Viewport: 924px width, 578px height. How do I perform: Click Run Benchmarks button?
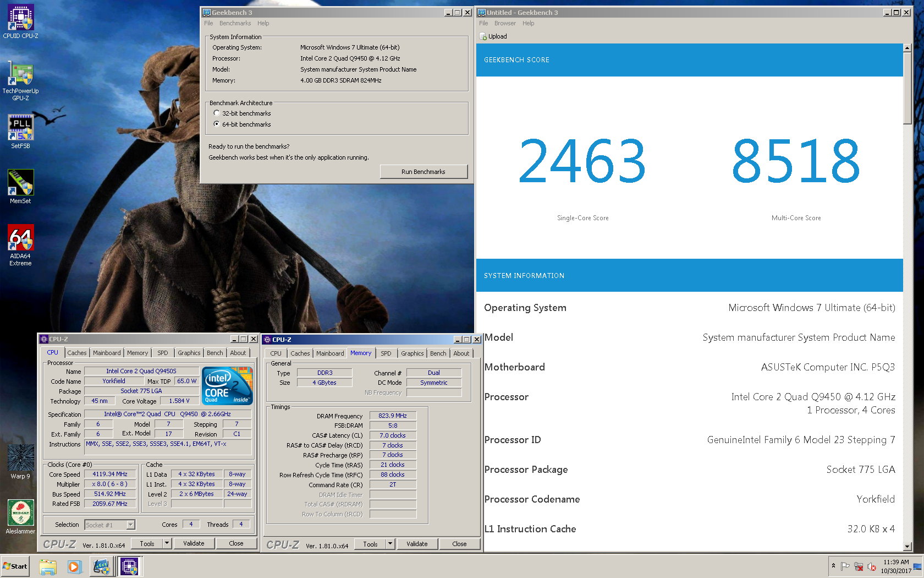point(424,172)
